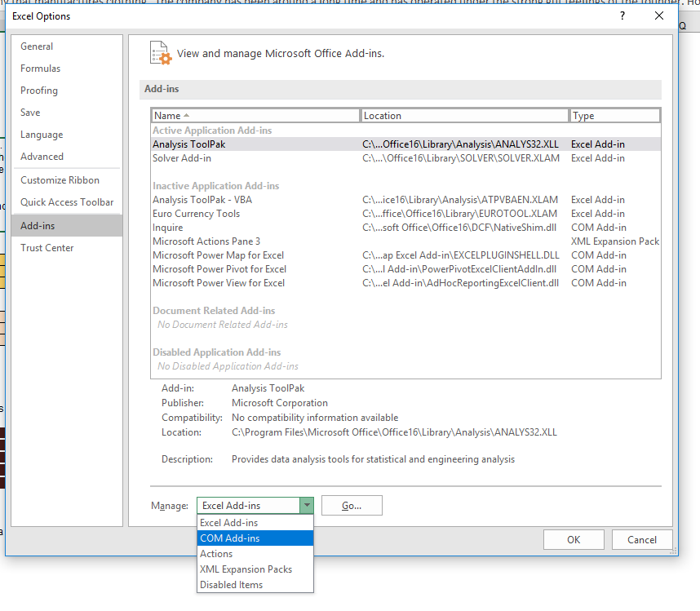Click the add-ins gear document icon
This screenshot has height=611, width=700.
point(161,53)
